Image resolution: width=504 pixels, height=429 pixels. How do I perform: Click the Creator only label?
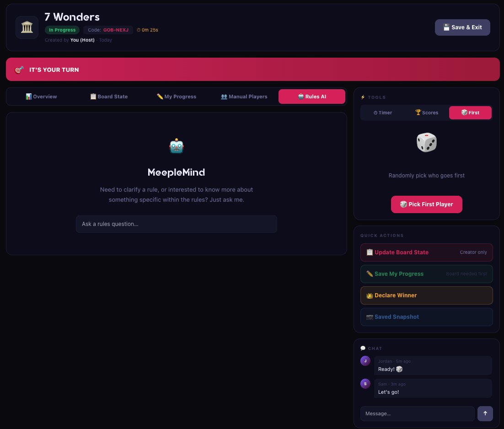pyautogui.click(x=473, y=252)
